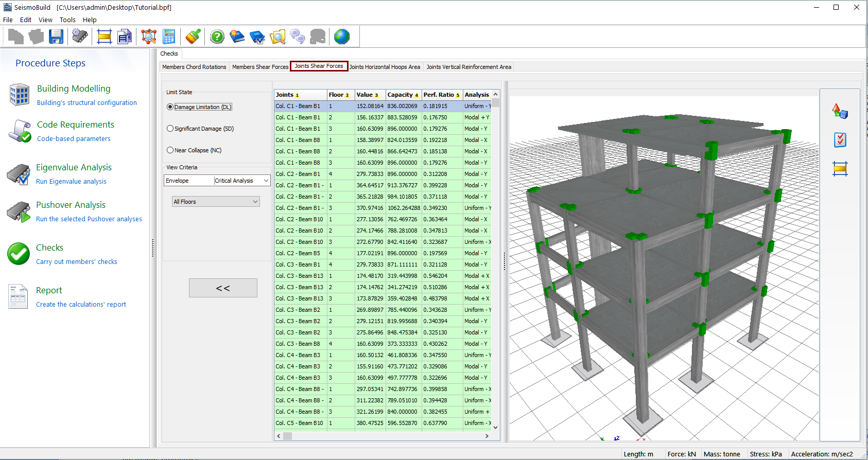Expand the All Floors dropdown
This screenshot has width=868, height=460.
tap(216, 202)
